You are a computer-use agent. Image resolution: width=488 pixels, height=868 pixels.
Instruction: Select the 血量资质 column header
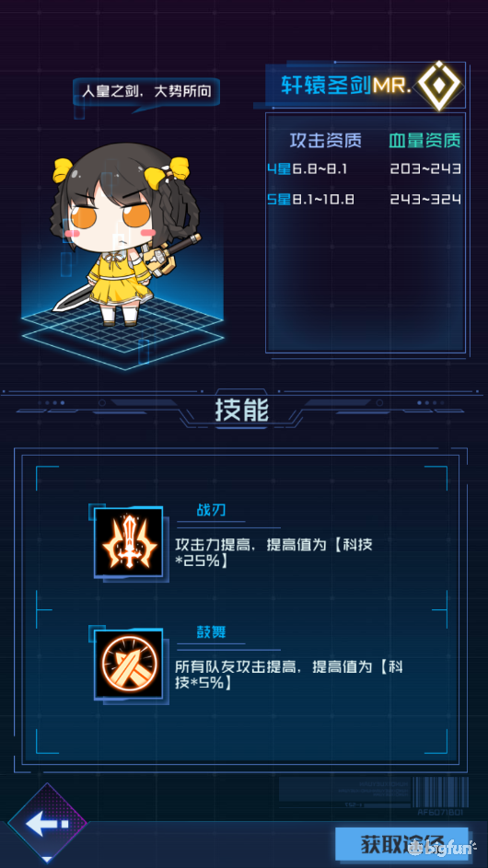click(x=424, y=141)
